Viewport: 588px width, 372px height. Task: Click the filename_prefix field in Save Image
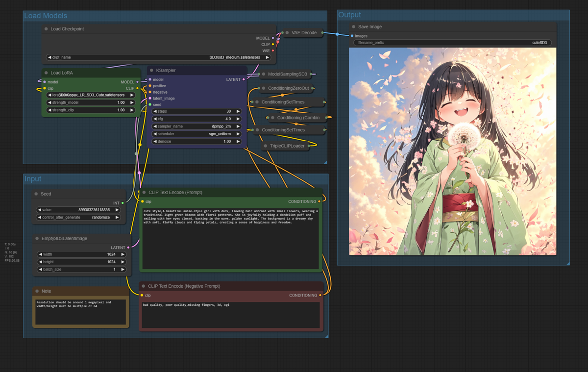coord(452,43)
